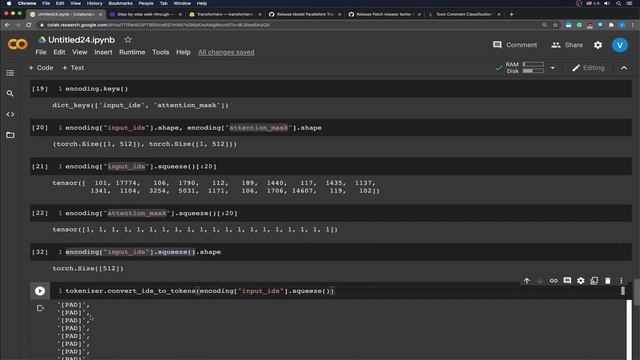Open the Tools menu in Colab
This screenshot has width=640, height=360.
coord(160,52)
